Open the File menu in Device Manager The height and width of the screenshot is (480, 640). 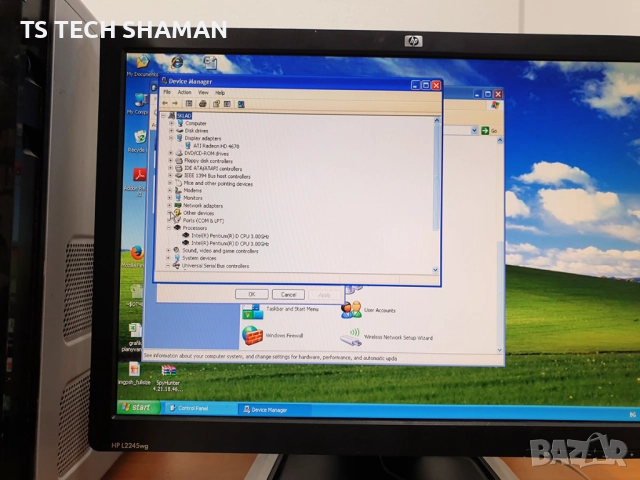pyautogui.click(x=167, y=92)
